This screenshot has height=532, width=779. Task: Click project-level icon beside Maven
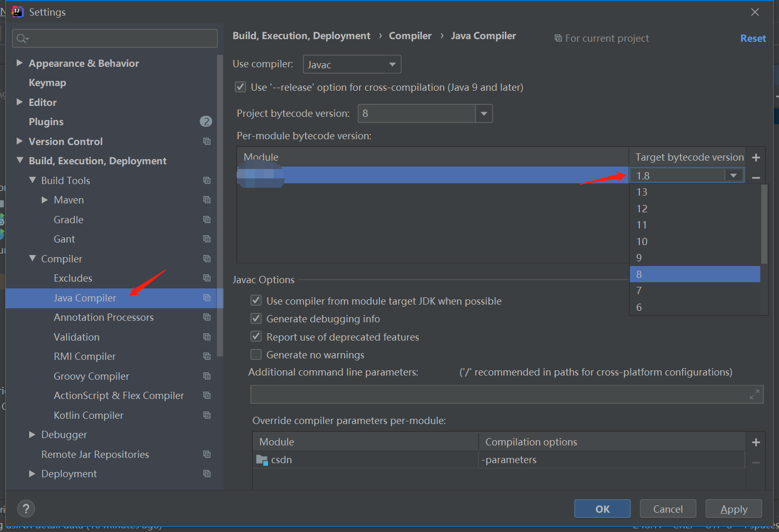click(x=207, y=200)
